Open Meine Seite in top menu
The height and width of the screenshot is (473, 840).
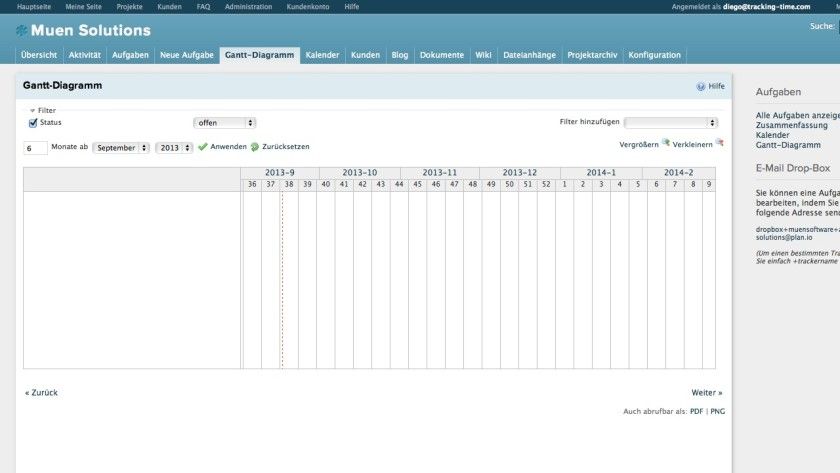point(83,7)
